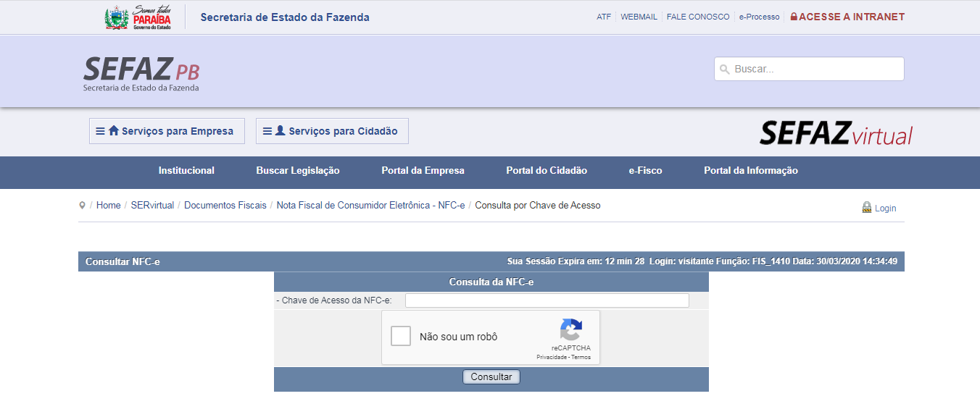980x404 pixels.
Task: Open ACESSE A INTRANET lock link
Action: point(847,17)
